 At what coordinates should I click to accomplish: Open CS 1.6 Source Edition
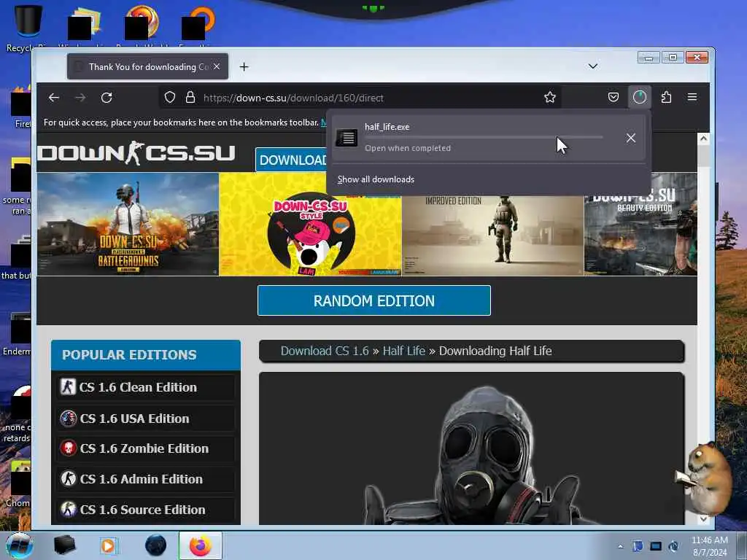[x=146, y=510]
